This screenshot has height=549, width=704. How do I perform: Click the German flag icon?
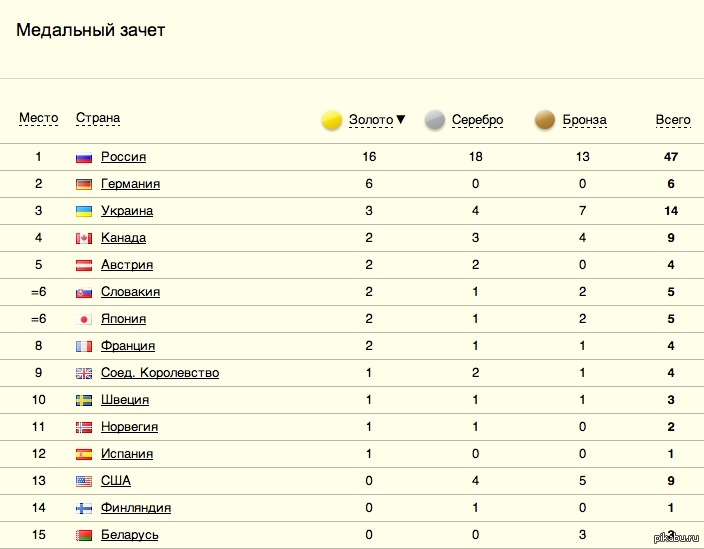tap(84, 184)
